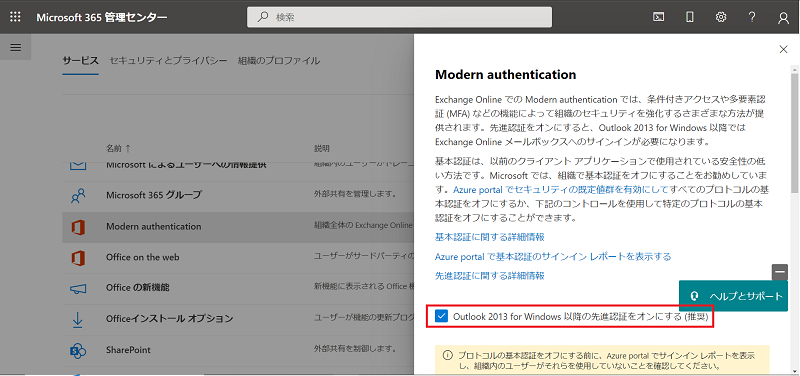Click the mobile app phone icon
The image size is (800, 376).
689,17
